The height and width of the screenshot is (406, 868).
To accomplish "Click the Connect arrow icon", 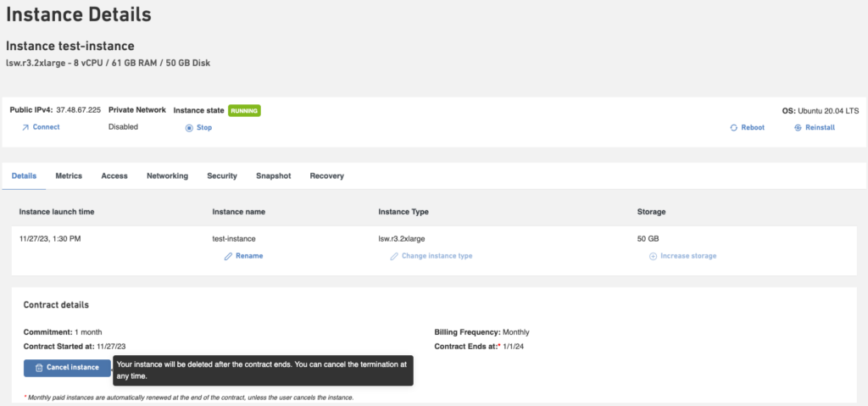I will click(25, 127).
